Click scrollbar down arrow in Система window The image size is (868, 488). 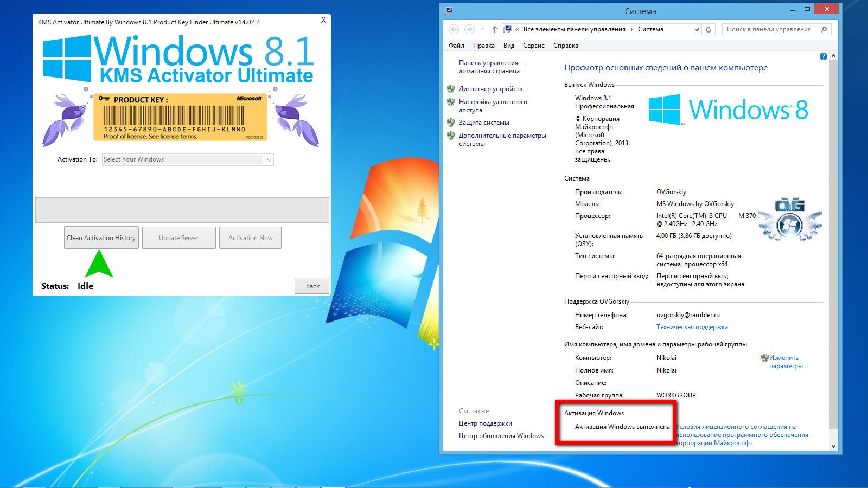click(834, 446)
